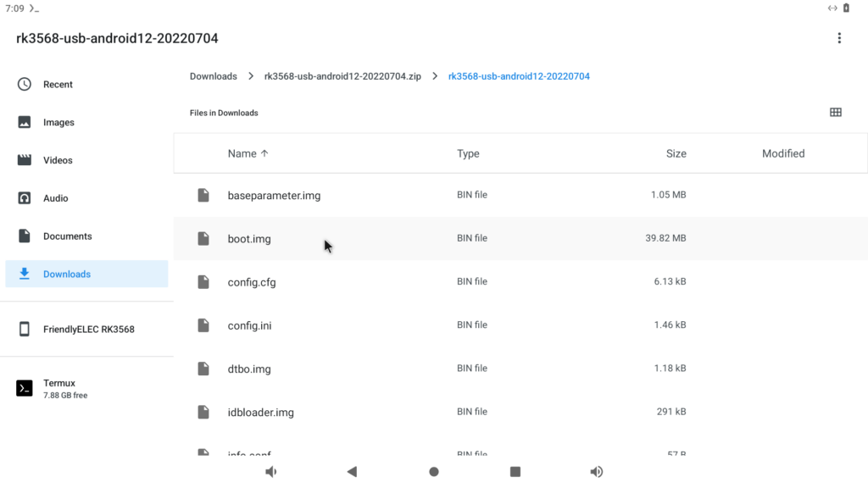Screen dimensions: 868x488
Task: Tap the Recents square navigation button
Action: [515, 471]
